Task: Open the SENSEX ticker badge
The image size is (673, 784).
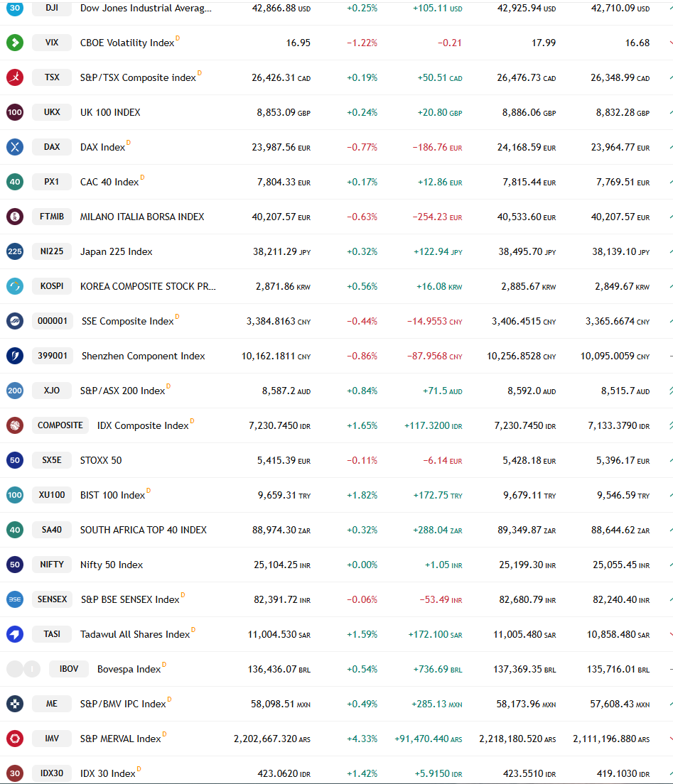Action: tap(52, 599)
